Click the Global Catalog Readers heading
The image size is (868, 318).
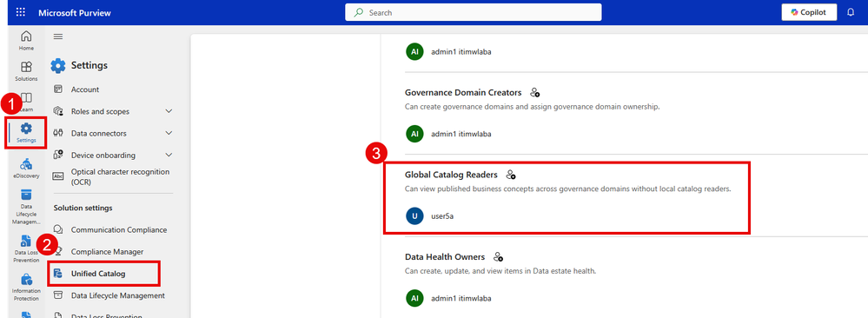(451, 175)
